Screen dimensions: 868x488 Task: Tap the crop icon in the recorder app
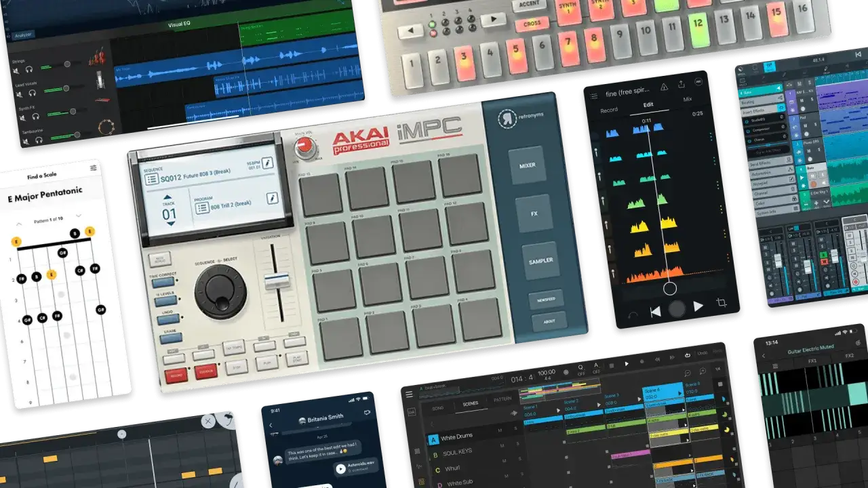[722, 302]
